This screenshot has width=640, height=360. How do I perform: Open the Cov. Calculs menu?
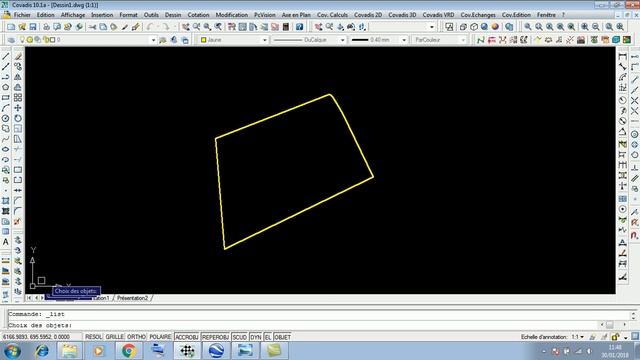(x=332, y=15)
